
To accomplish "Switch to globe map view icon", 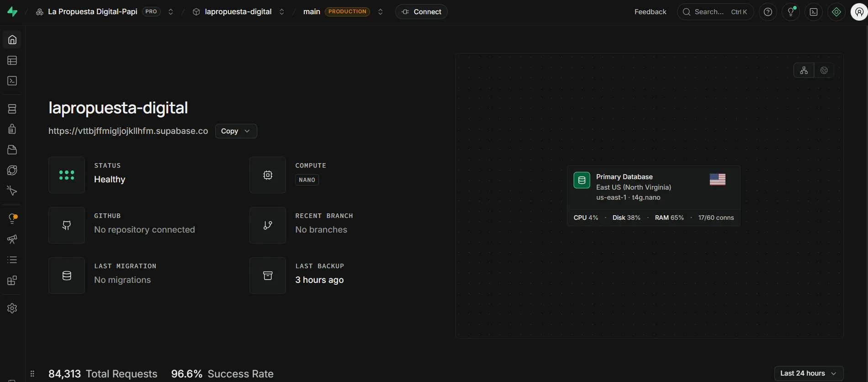I will pos(824,70).
